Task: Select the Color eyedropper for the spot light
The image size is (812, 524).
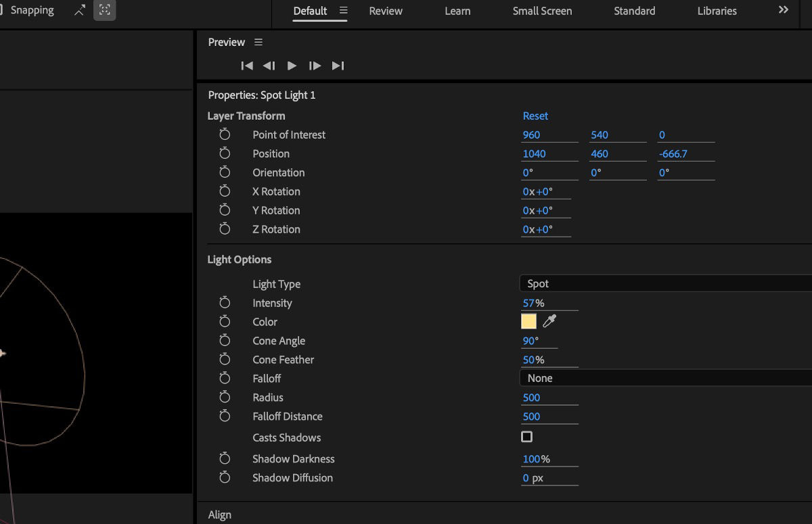Action: coord(549,320)
